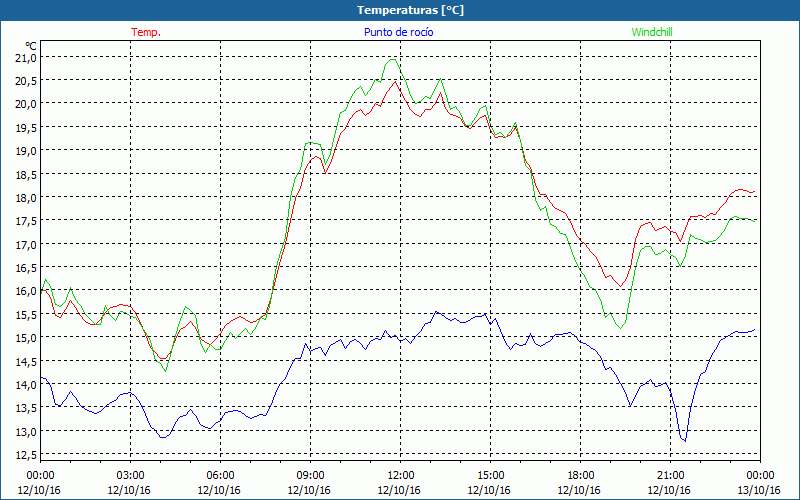Click the "21,0" y-axis value
The image size is (800, 500).
coord(28,57)
